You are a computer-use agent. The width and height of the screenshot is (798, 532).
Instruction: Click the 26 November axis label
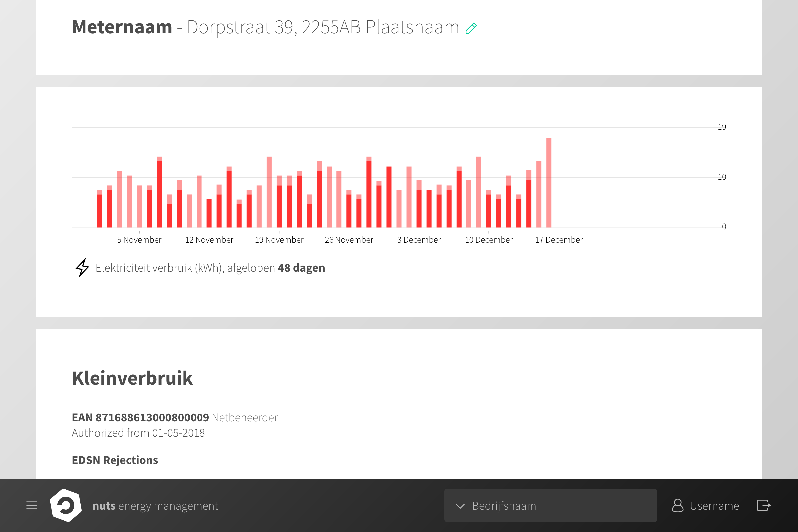pos(349,240)
